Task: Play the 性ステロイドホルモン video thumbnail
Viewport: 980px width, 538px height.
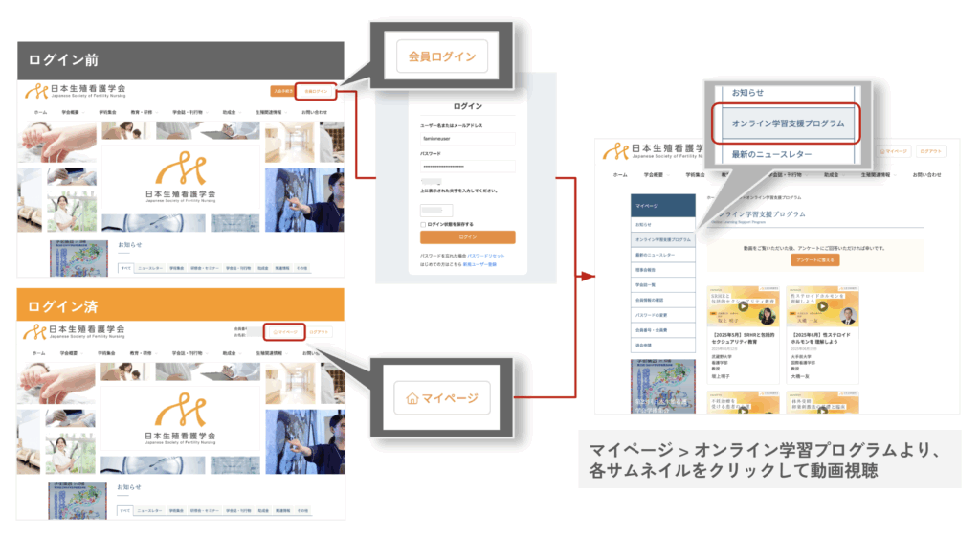Action: [x=822, y=307]
